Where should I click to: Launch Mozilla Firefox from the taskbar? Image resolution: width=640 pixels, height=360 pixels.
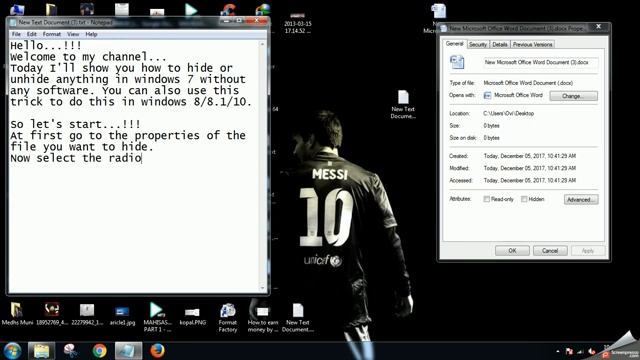point(157,351)
